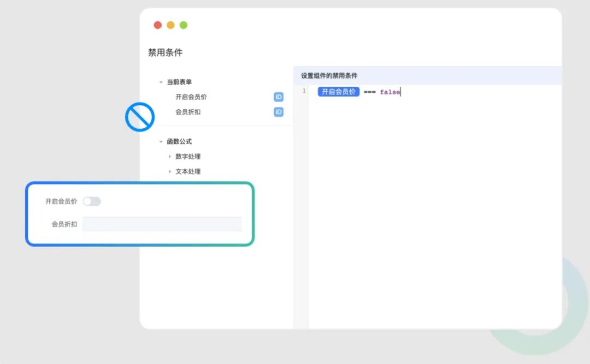Expand the 数字处理 function group
The width and height of the screenshot is (590, 364).
[x=170, y=157]
